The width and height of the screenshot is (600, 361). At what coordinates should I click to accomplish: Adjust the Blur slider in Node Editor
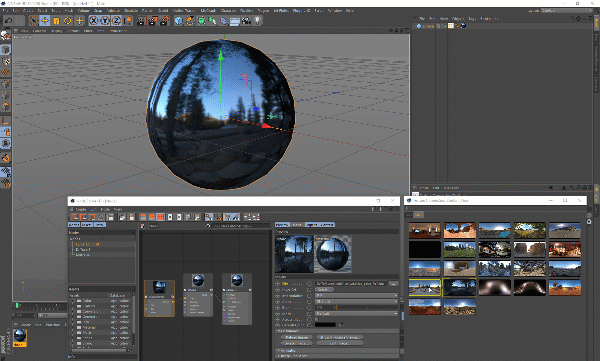(x=356, y=307)
